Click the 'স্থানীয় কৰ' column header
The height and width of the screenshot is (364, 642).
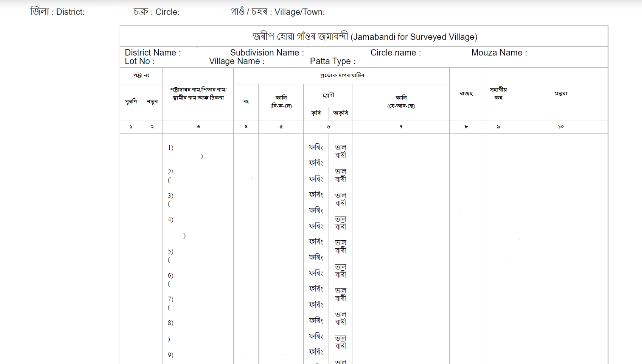pos(498,94)
